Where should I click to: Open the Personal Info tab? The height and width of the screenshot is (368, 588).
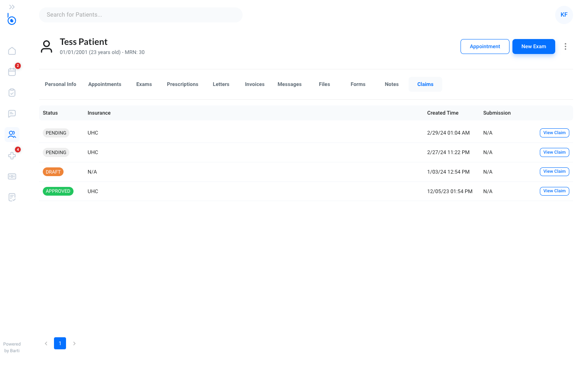[61, 84]
